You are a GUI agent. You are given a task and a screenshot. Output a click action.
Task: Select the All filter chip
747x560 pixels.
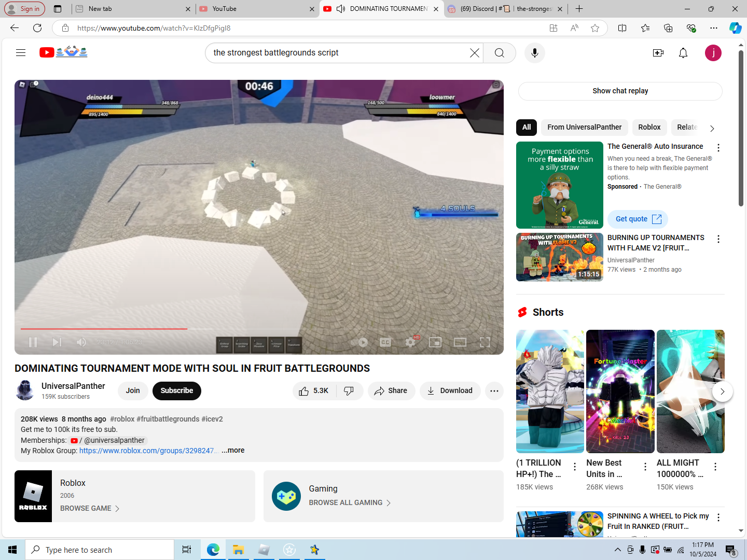click(527, 127)
